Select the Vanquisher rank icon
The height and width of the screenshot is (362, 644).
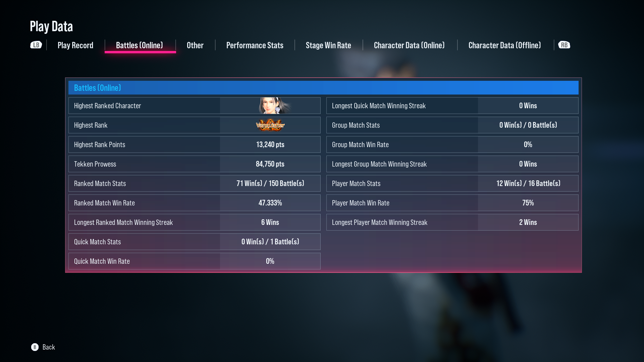point(270,125)
